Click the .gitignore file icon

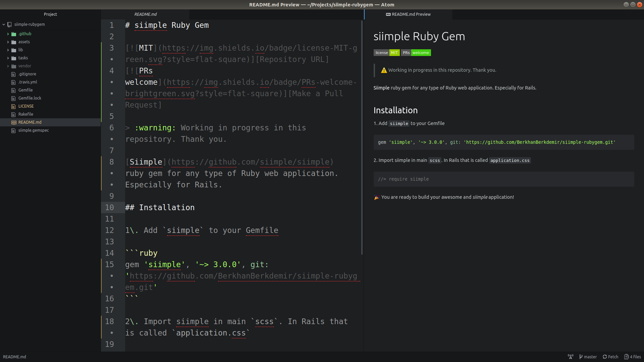tap(13, 74)
